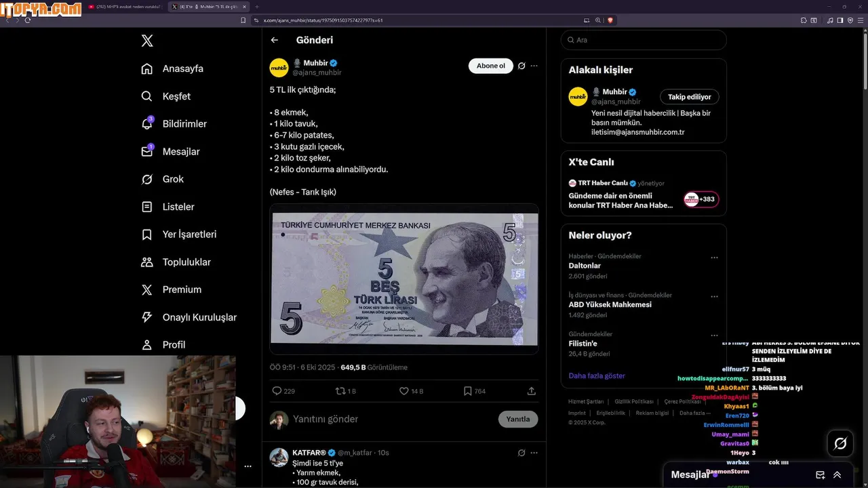Screen dimensions: 868x488
Task: Click the Onaylı Kuruluşlar lightning icon
Action: coord(146,317)
